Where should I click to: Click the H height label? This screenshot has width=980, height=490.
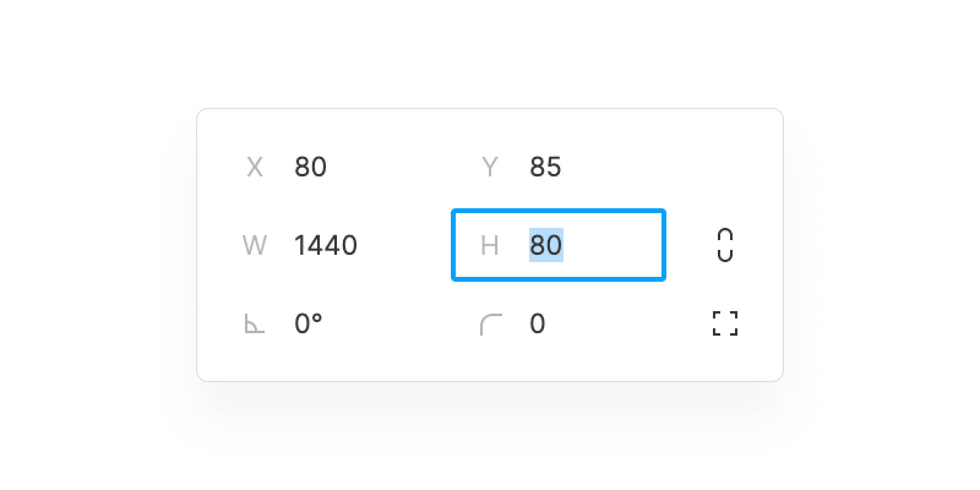pos(490,245)
